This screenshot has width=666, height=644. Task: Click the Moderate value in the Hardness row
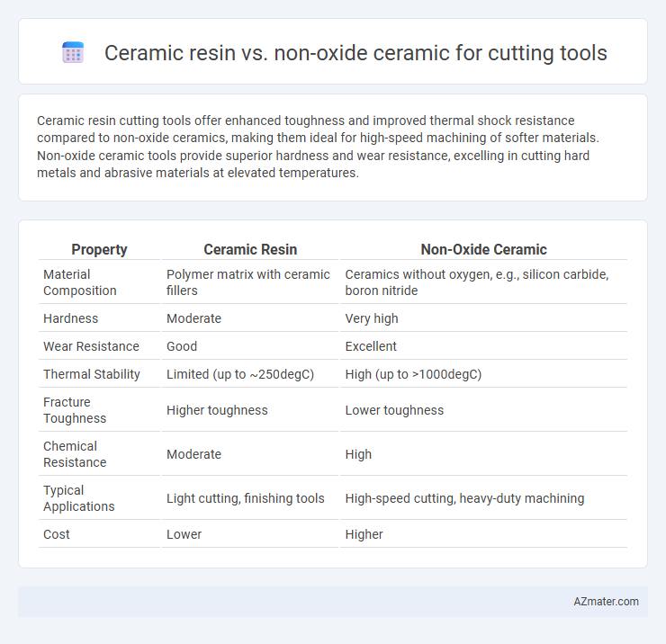[193, 318]
